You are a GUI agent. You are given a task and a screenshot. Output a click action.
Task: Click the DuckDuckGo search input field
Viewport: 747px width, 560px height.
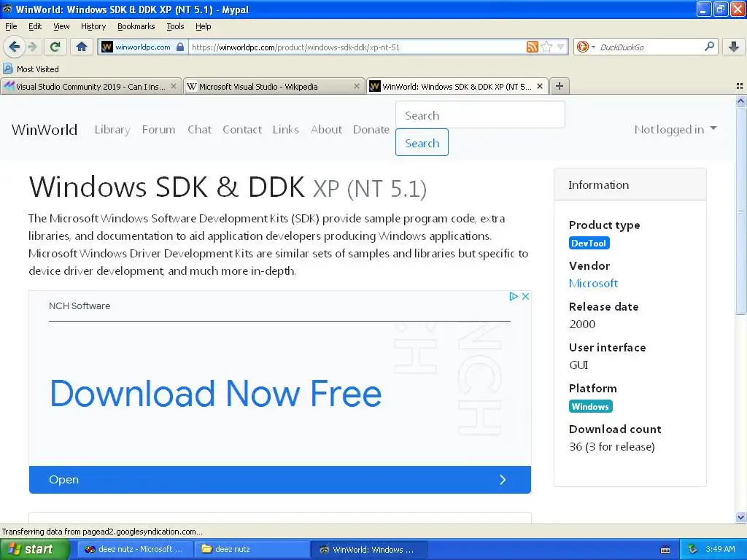point(650,47)
